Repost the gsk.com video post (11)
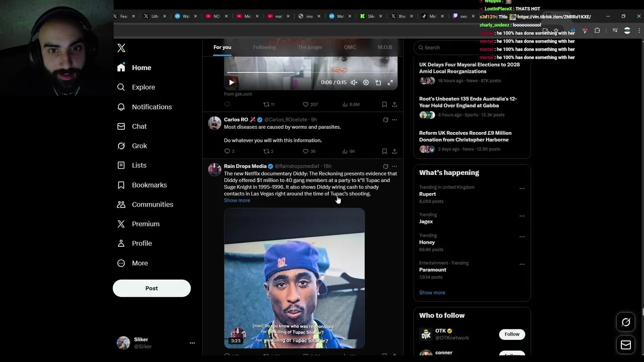 click(x=269, y=105)
